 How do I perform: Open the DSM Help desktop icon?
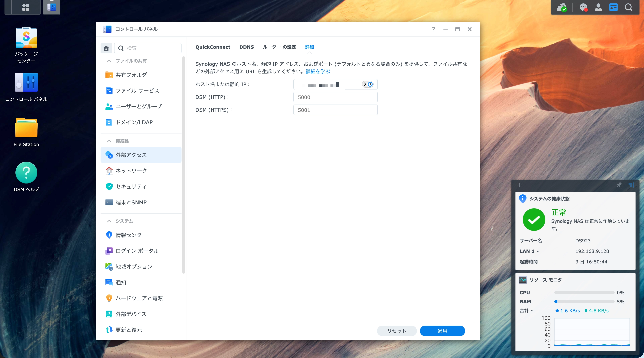(x=26, y=173)
